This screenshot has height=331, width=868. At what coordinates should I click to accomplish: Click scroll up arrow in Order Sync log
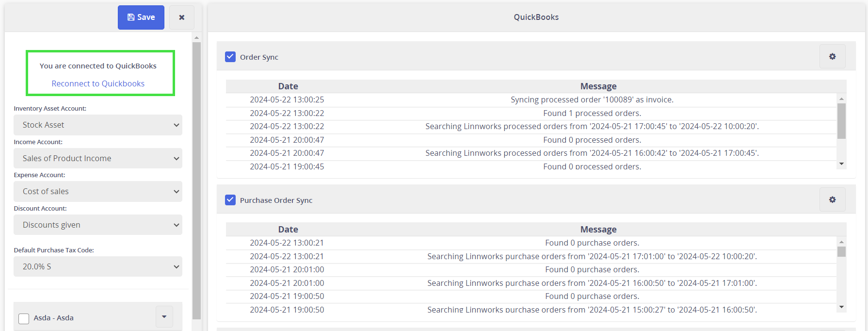point(842,99)
